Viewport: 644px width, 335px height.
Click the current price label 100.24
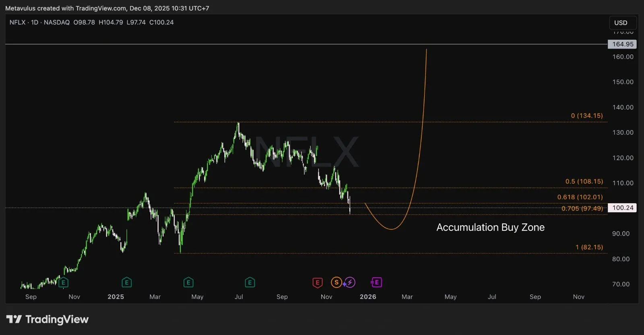click(622, 208)
